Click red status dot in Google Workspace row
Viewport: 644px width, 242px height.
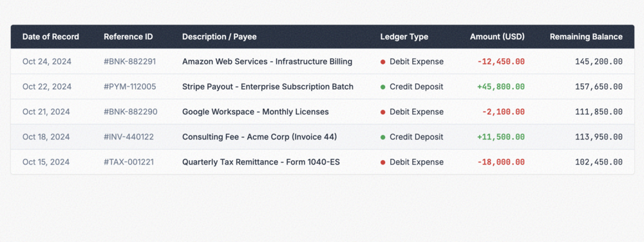click(383, 112)
